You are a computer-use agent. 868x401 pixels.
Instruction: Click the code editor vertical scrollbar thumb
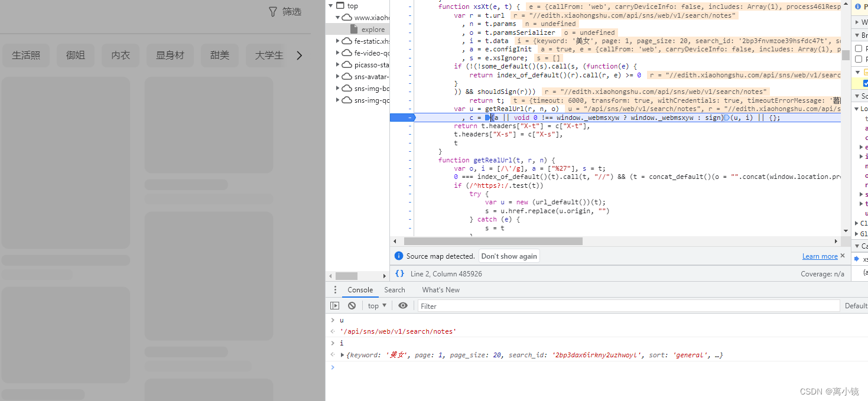846,56
